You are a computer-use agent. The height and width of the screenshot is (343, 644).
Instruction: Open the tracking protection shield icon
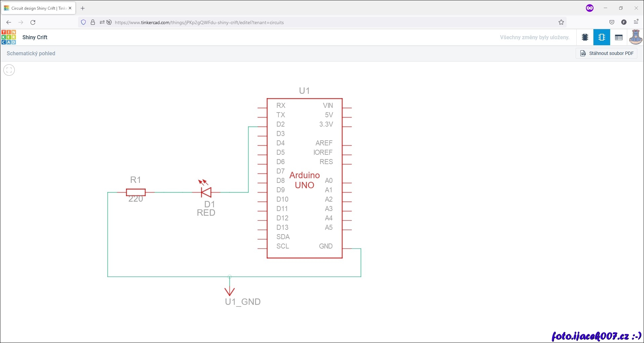pyautogui.click(x=83, y=22)
